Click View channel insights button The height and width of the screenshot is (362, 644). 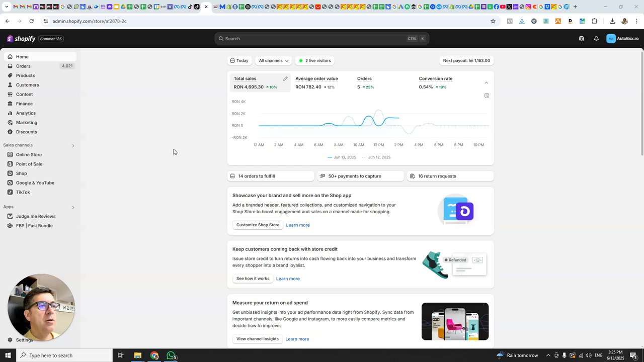click(x=258, y=339)
